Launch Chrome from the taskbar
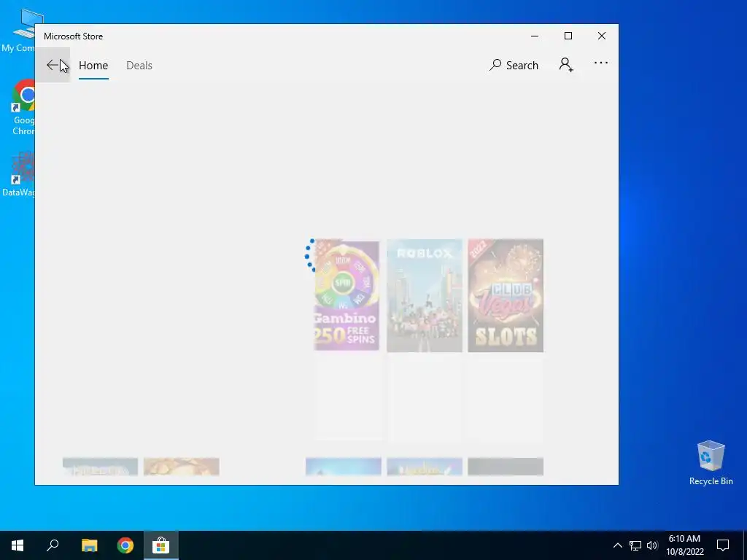Image resolution: width=747 pixels, height=560 pixels. point(125,545)
